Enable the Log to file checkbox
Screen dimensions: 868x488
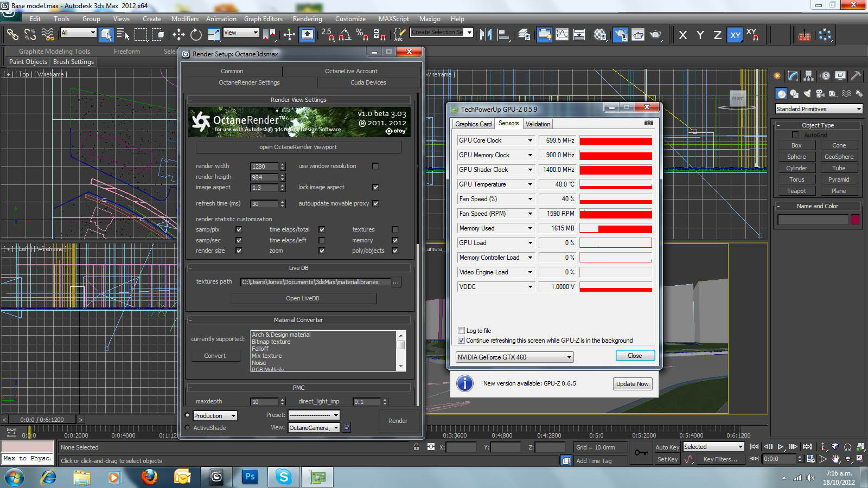point(461,330)
